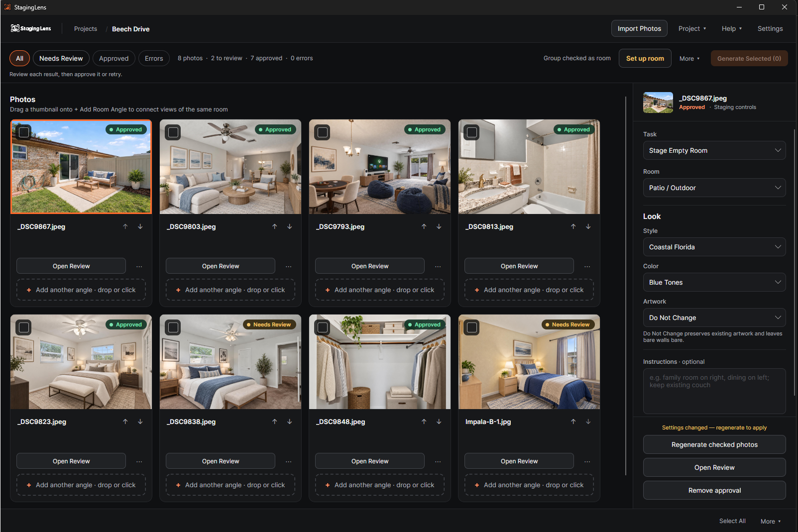Switch to the Needs Review filter tab
The image size is (798, 532).
tap(61, 58)
